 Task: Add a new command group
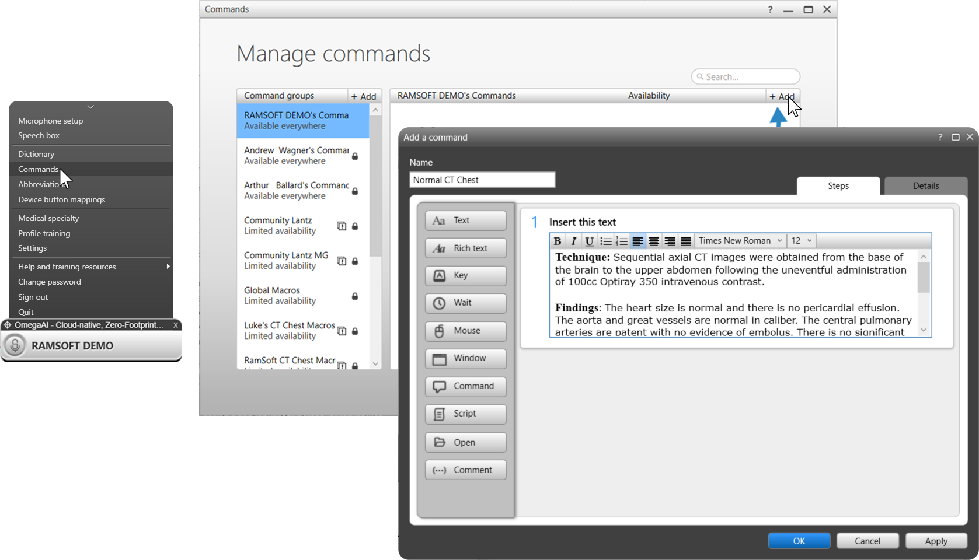point(364,96)
